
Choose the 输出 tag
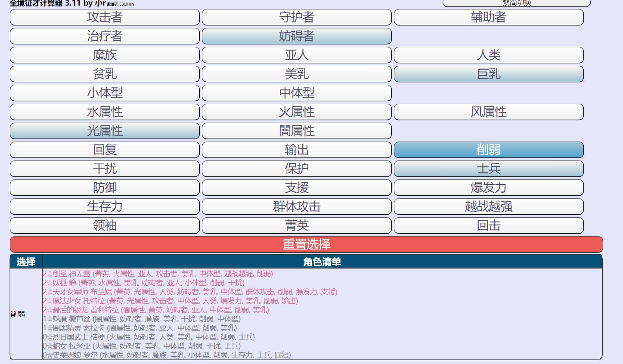click(x=297, y=150)
